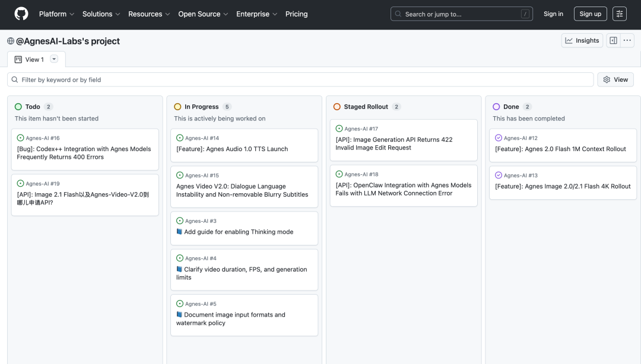The height and width of the screenshot is (364, 641).
Task: Select the View 1 tab
Action: pyautogui.click(x=30, y=60)
